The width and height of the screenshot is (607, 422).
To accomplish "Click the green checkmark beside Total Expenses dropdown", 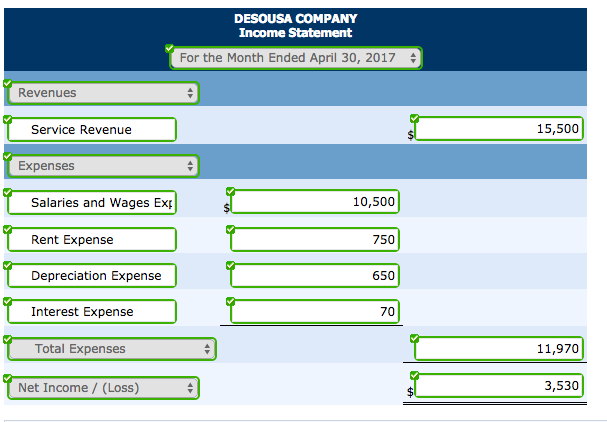I will coord(7,340).
